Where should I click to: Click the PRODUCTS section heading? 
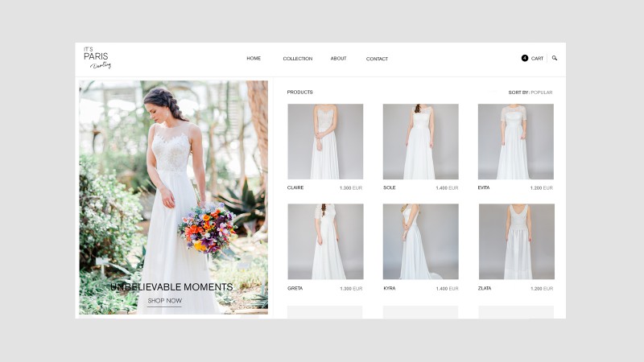pos(299,93)
